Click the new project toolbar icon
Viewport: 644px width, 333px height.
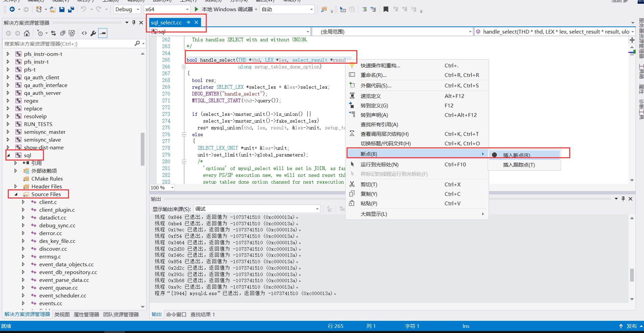tap(39, 9)
